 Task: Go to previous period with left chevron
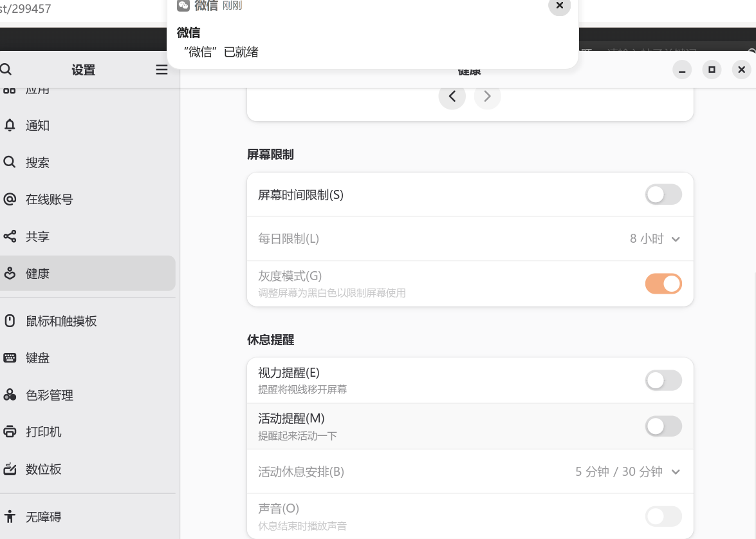pyautogui.click(x=452, y=96)
